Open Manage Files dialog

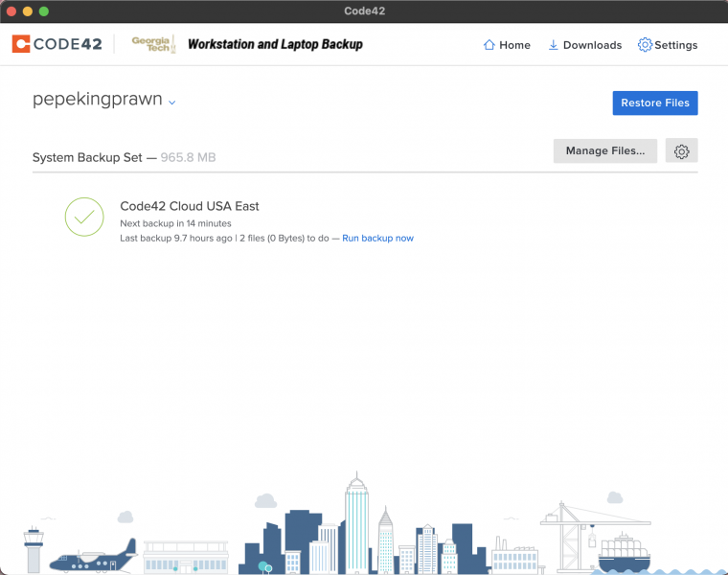tap(605, 151)
